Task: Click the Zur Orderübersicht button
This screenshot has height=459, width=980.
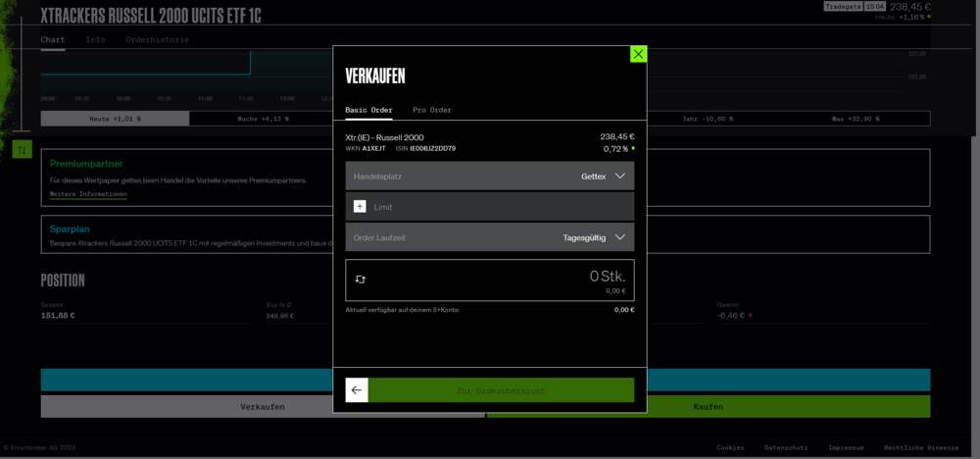Action: (x=501, y=390)
